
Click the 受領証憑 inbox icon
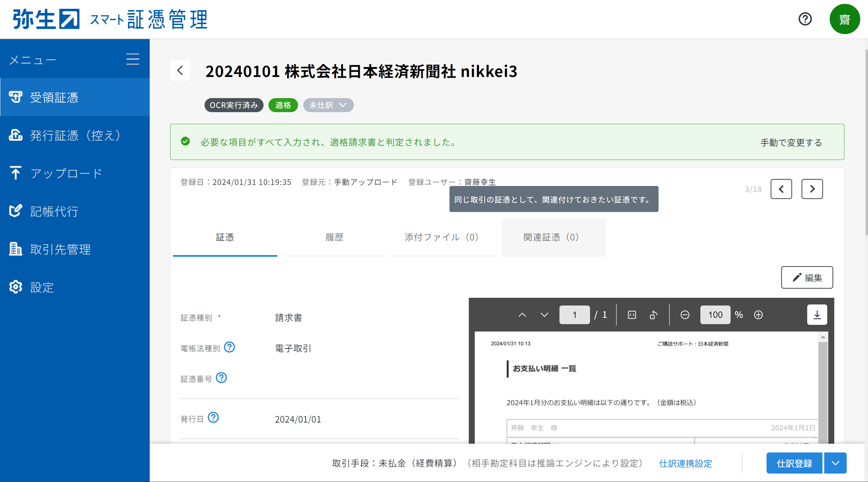click(x=15, y=97)
